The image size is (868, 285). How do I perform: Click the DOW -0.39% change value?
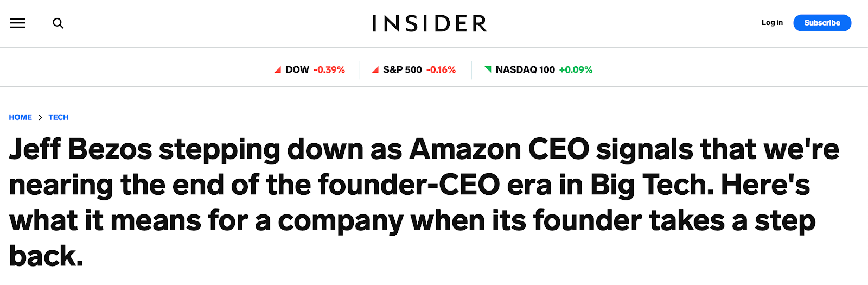(329, 70)
